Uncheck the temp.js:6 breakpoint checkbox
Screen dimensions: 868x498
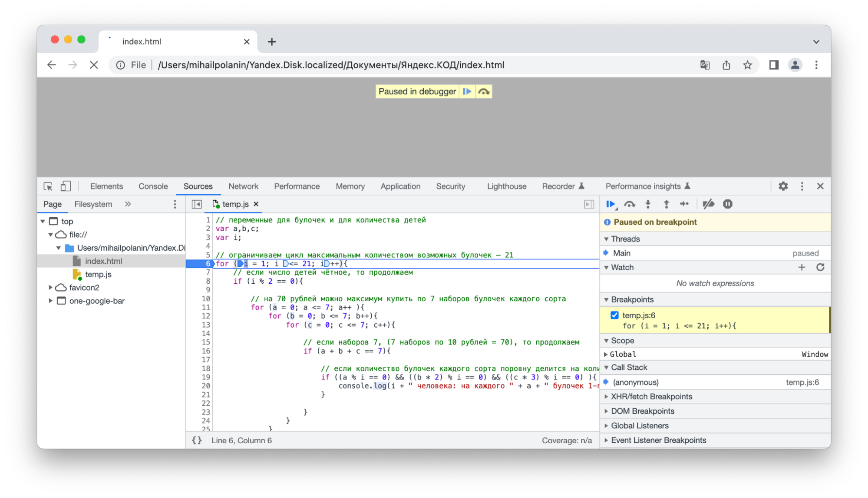click(x=614, y=315)
